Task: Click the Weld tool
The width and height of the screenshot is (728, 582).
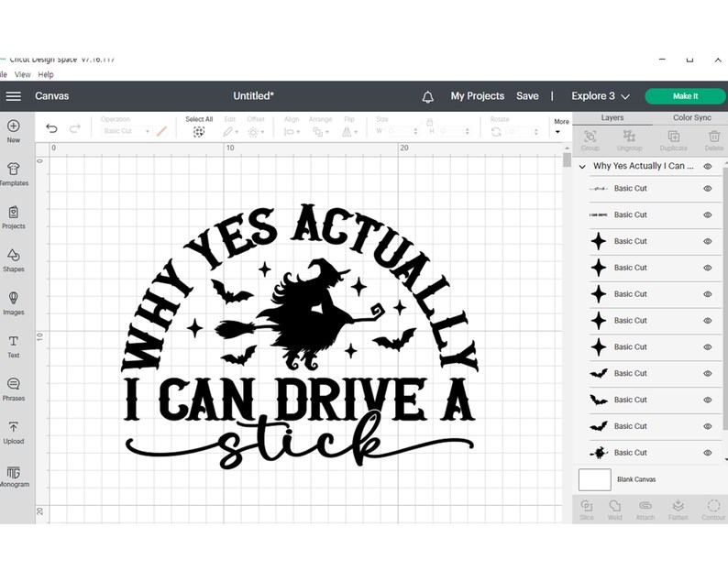Action: tap(614, 510)
